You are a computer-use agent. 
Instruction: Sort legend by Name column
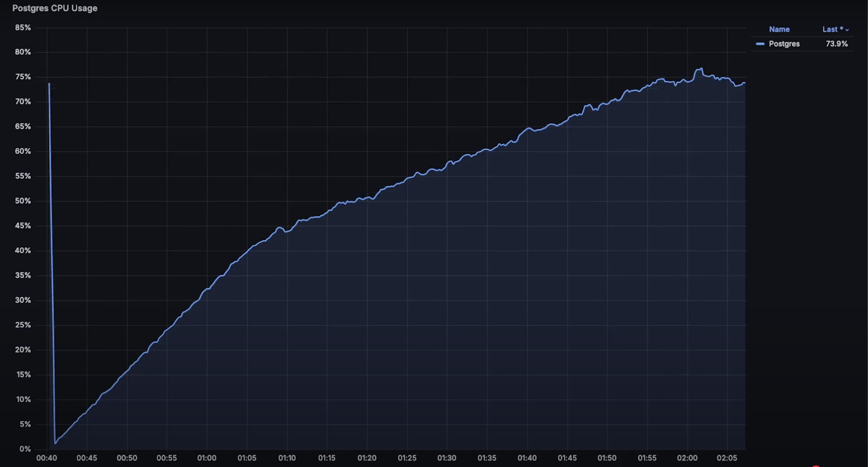tap(779, 29)
